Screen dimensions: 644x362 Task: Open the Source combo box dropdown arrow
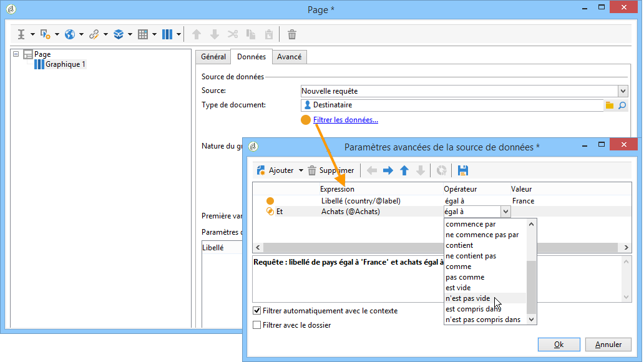pyautogui.click(x=623, y=90)
